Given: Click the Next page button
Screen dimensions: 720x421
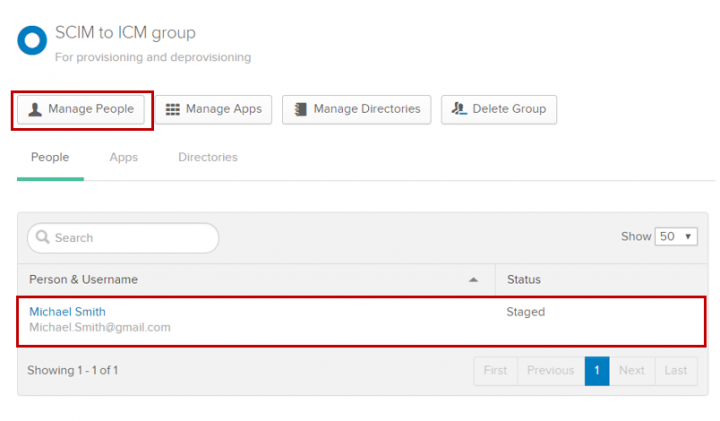Looking at the screenshot, I should tap(631, 370).
